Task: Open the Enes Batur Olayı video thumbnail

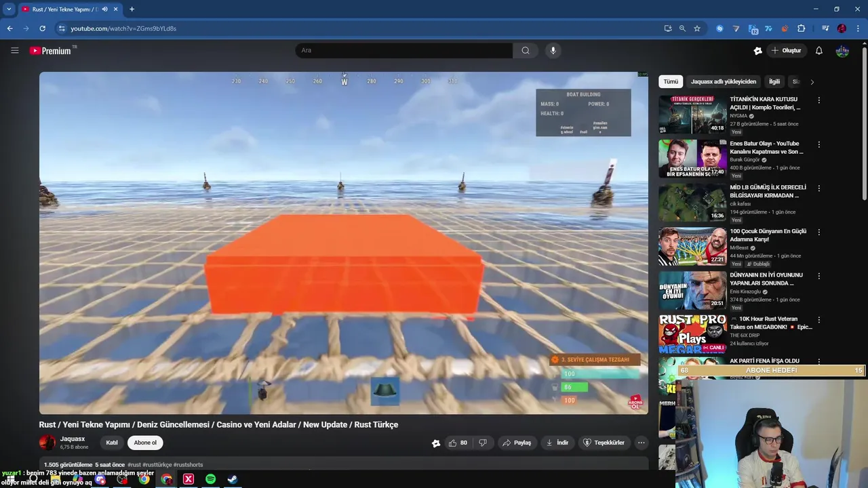Action: [692, 158]
